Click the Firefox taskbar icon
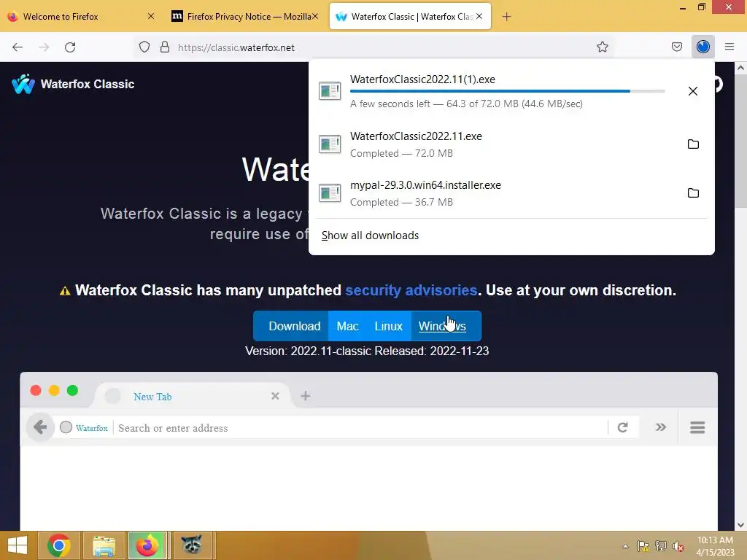Image resolution: width=747 pixels, height=560 pixels. point(147,545)
